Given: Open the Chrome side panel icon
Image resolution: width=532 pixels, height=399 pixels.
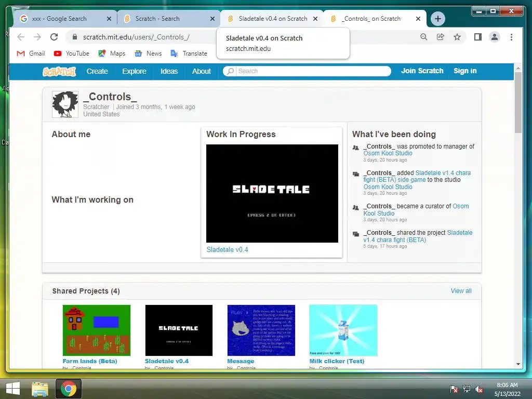Looking at the screenshot, I should tap(478, 37).
